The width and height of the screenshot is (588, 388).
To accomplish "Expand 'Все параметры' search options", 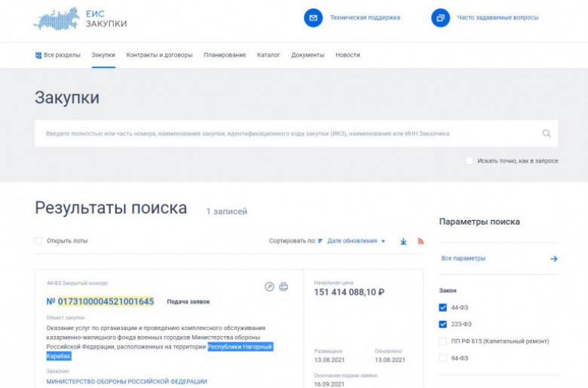I will pyautogui.click(x=499, y=258).
